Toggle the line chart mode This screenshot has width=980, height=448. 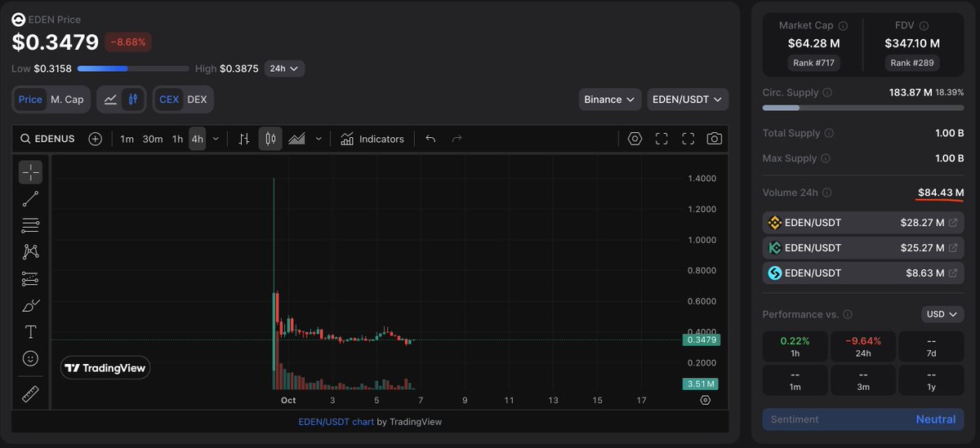pos(110,100)
